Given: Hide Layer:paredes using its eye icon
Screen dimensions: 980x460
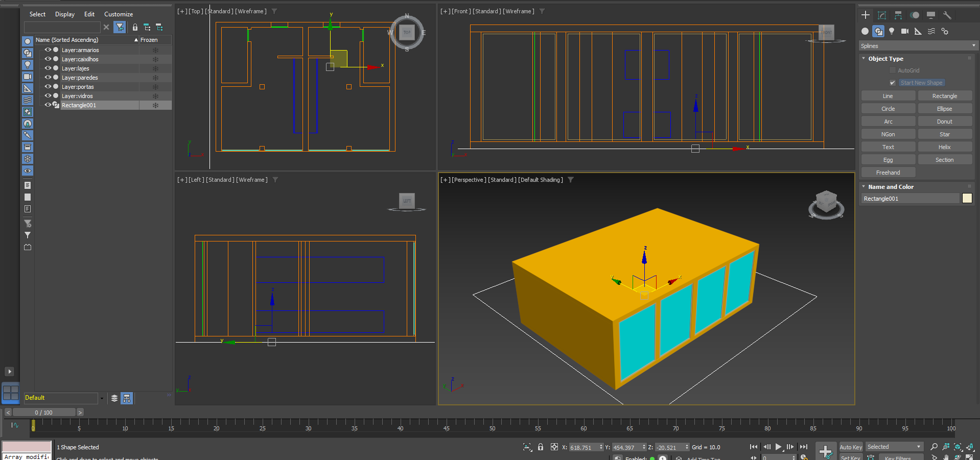Looking at the screenshot, I should pyautogui.click(x=48, y=78).
